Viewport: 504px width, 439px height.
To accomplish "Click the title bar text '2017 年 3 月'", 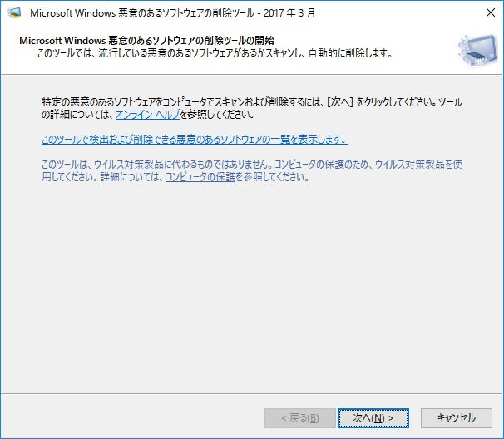I will coord(289,13).
